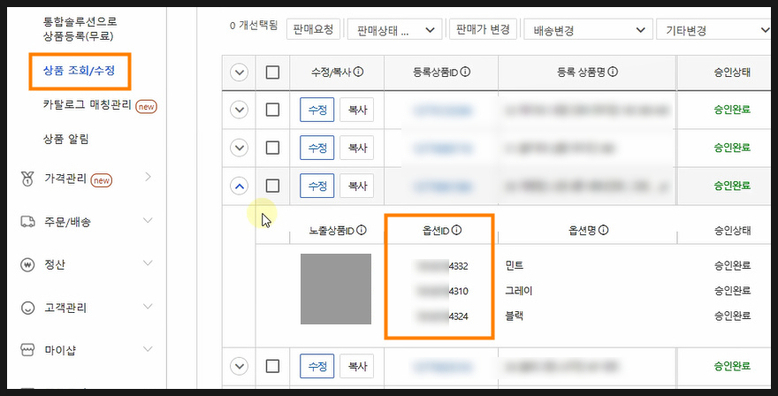Click 수정 in the second product row

[317, 147]
